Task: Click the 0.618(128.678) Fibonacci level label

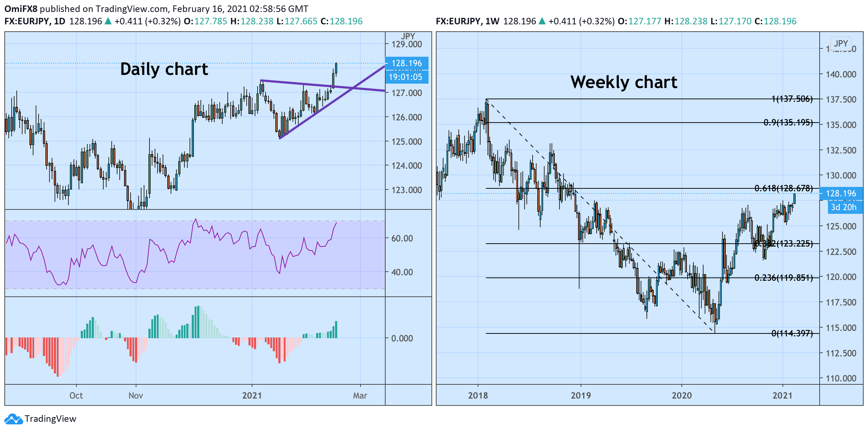Action: [x=784, y=188]
